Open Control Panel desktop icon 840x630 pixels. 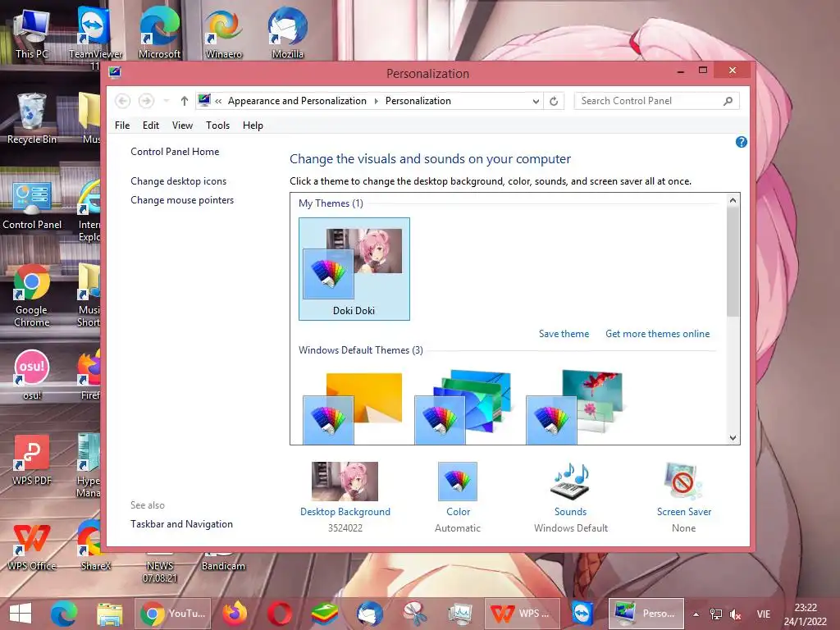pos(32,204)
